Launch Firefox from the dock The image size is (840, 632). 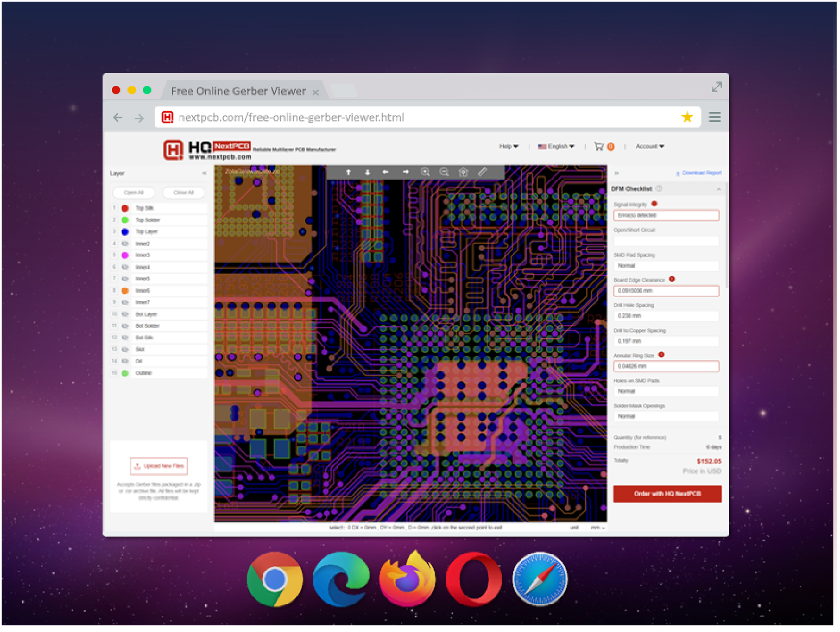[x=408, y=579]
